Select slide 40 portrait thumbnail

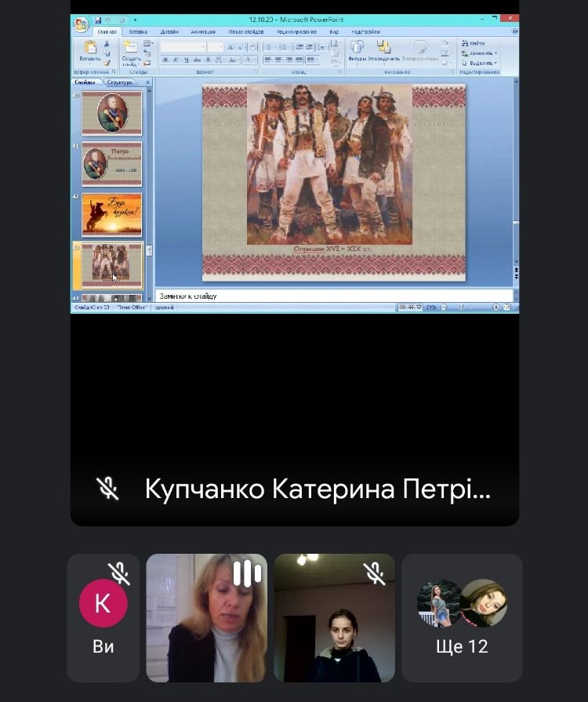click(111, 113)
